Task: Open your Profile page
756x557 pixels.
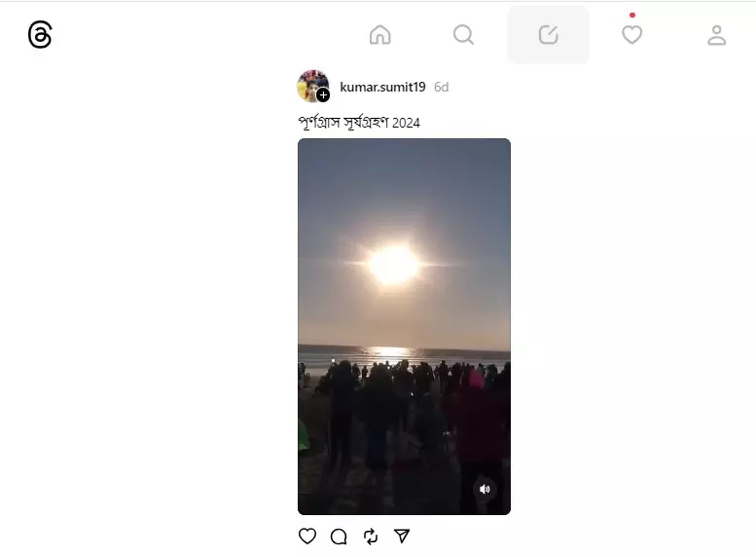Action: tap(716, 35)
